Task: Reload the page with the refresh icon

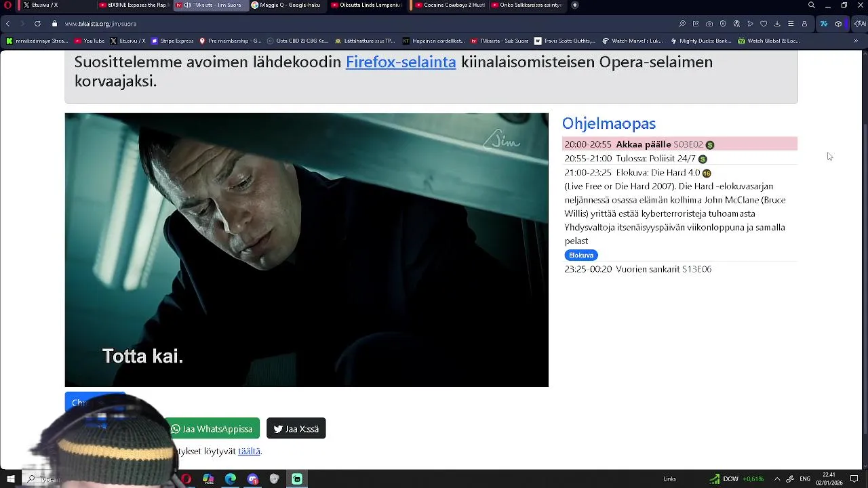Action: (x=37, y=24)
